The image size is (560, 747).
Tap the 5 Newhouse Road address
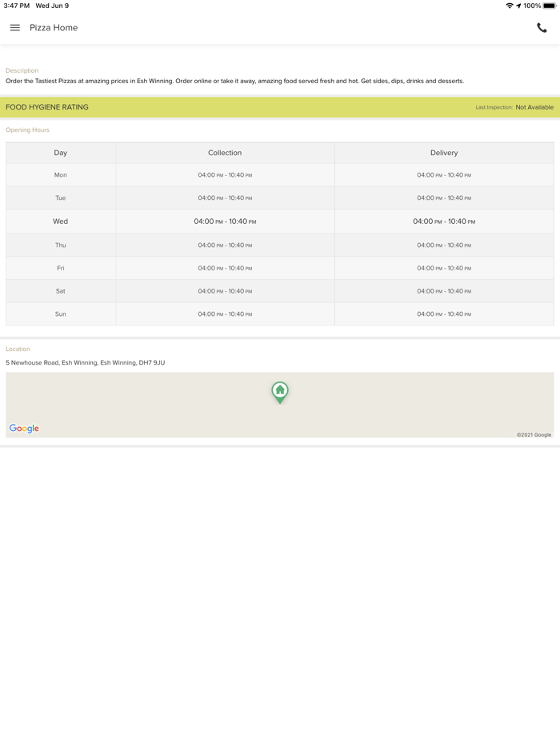point(85,363)
